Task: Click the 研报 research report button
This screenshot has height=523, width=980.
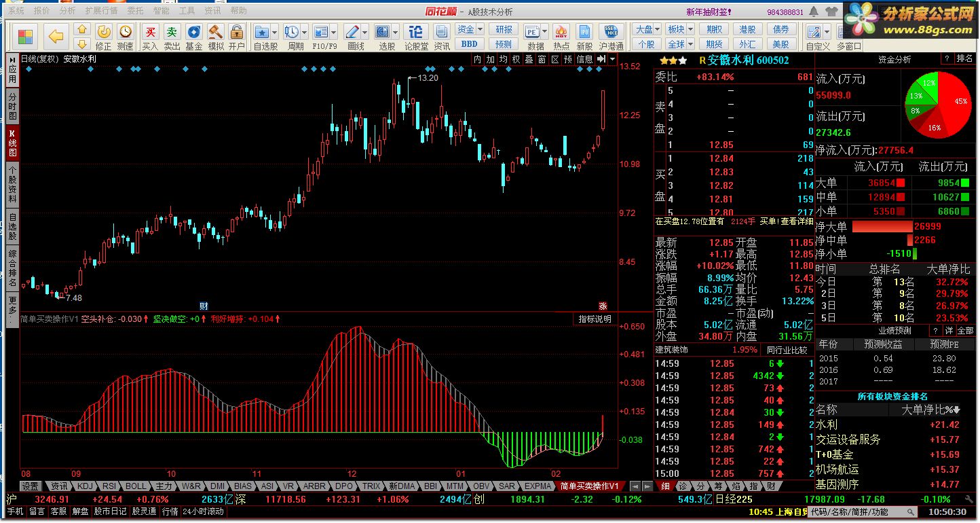Action: click(504, 30)
